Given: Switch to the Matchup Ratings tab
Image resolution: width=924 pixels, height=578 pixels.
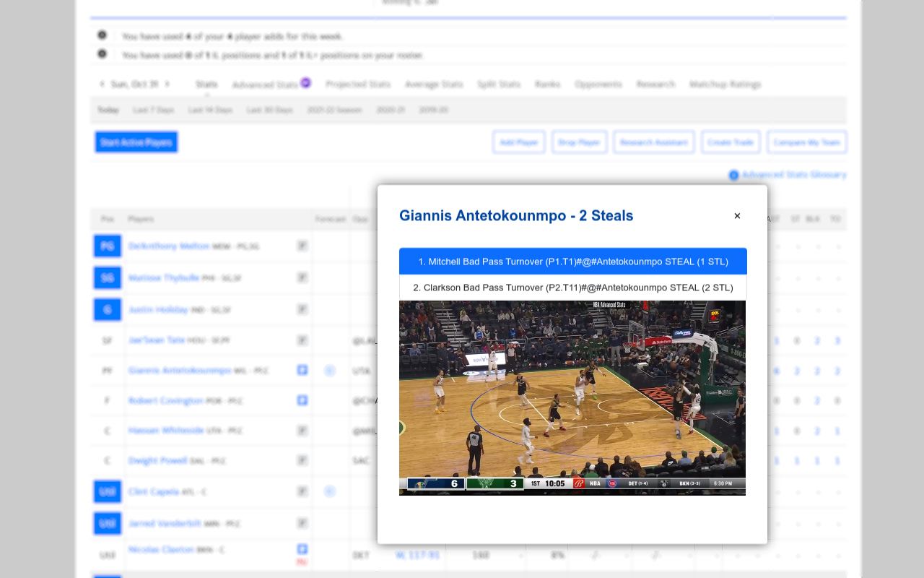Looking at the screenshot, I should (725, 84).
